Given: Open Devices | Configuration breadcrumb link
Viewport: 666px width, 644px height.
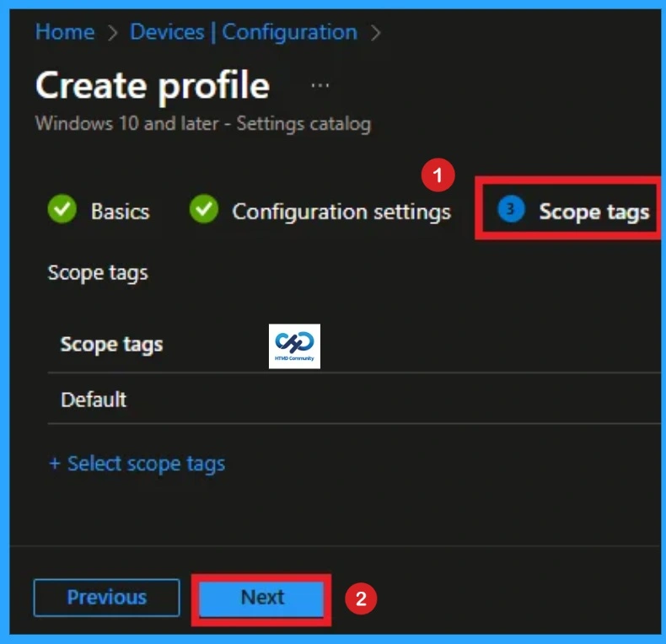Looking at the screenshot, I should [x=244, y=32].
